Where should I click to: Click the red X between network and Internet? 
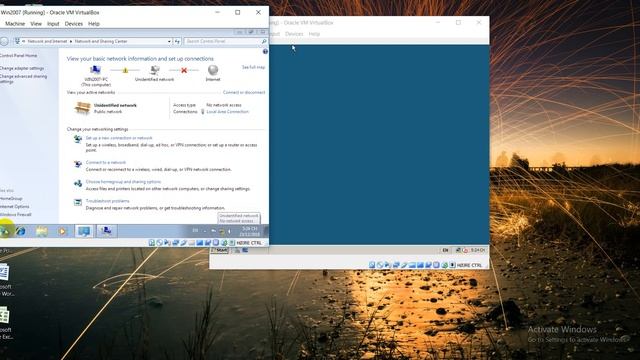point(184,70)
